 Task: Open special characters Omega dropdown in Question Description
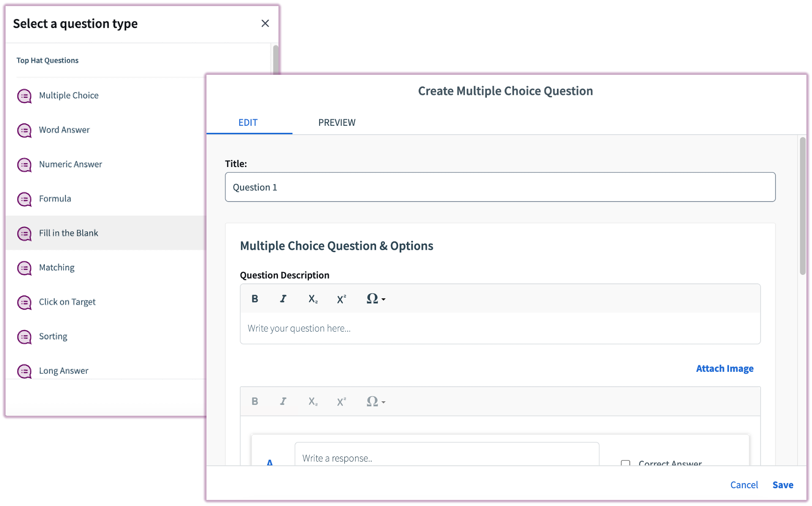tap(375, 299)
